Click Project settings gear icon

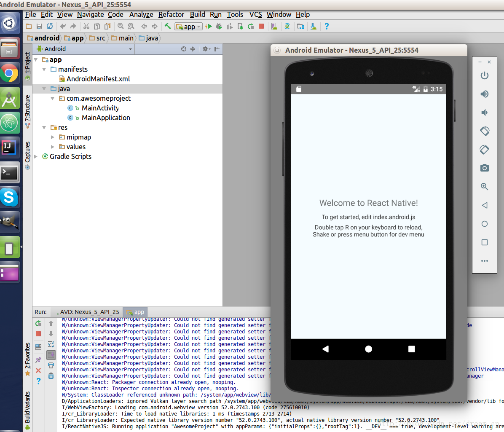click(x=206, y=49)
